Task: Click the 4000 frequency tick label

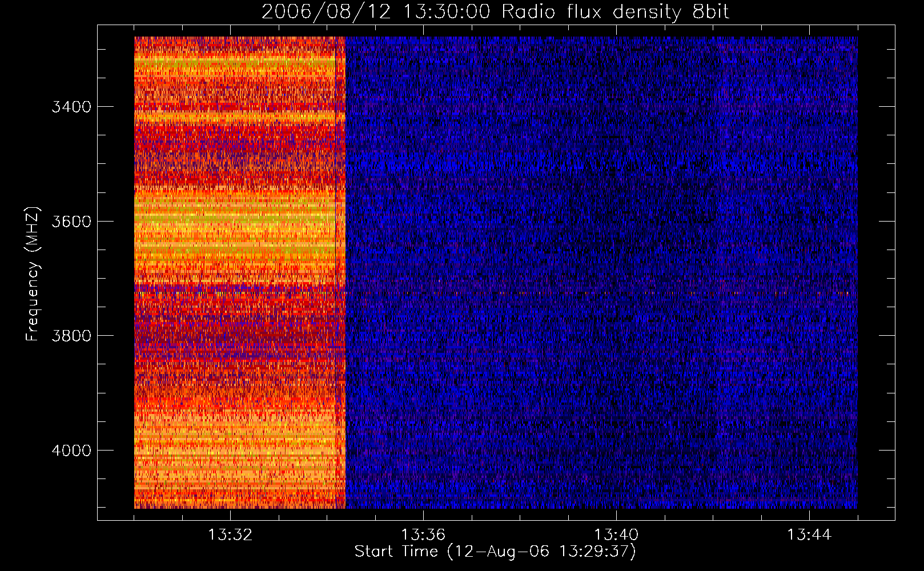Action: (71, 450)
